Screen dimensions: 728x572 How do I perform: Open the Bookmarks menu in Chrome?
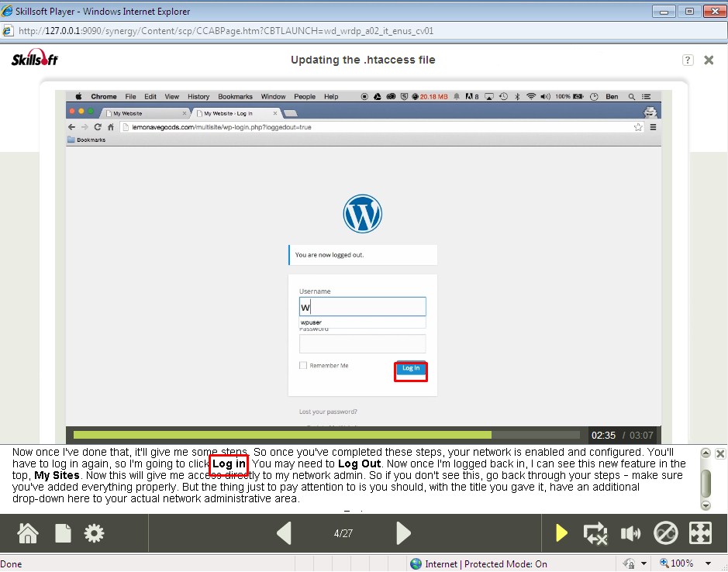pos(235,97)
